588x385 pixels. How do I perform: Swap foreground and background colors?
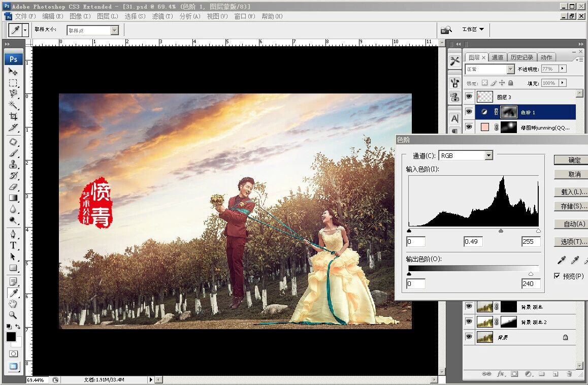18,327
